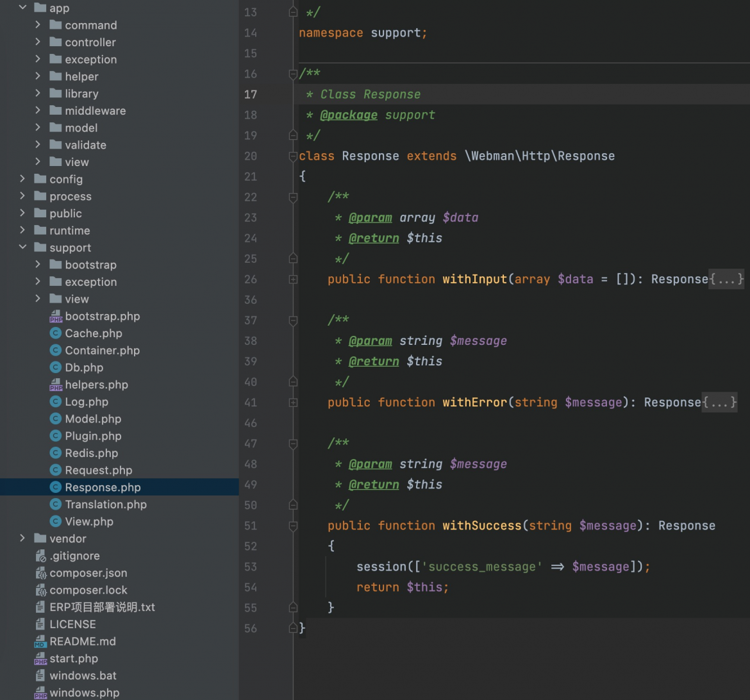Click line number 53 in the gutter
Viewport: 750px width, 700px height.
pos(251,567)
